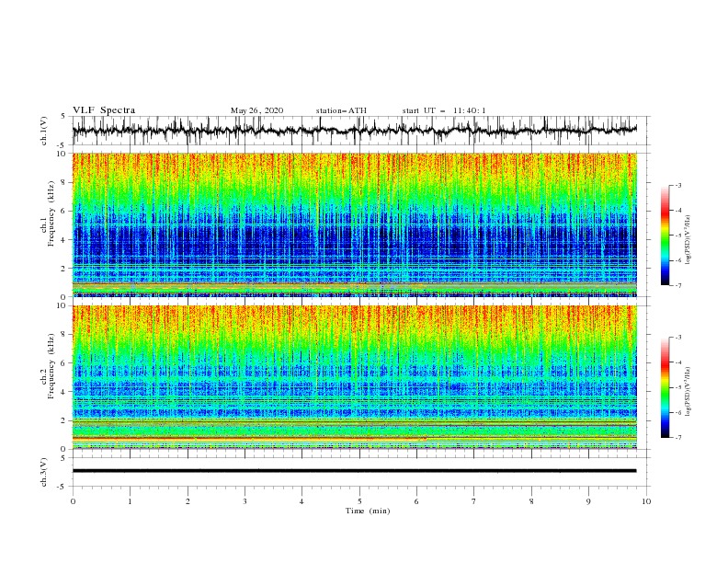Click time axis tick label "1"
Screen dimensions: 728x563
coord(130,501)
